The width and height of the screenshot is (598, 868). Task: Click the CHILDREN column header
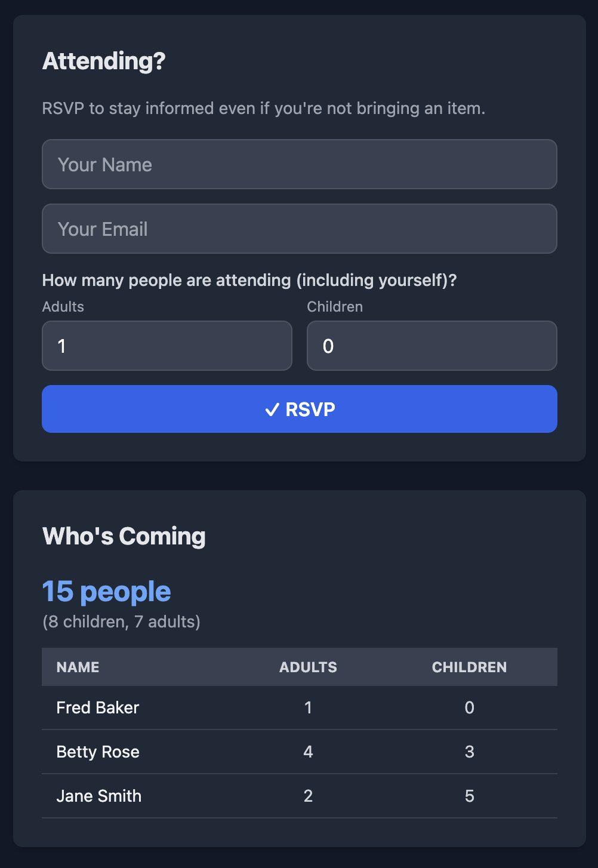[x=469, y=667]
